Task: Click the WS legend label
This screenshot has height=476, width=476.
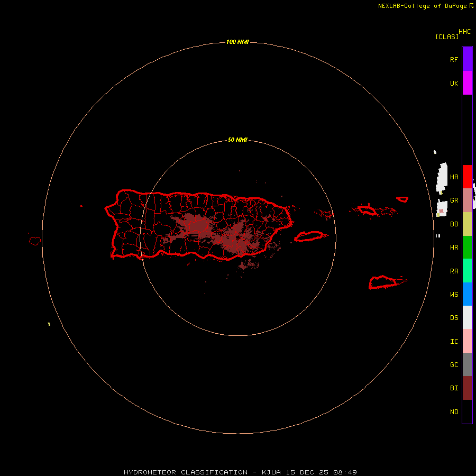Action: (x=454, y=294)
